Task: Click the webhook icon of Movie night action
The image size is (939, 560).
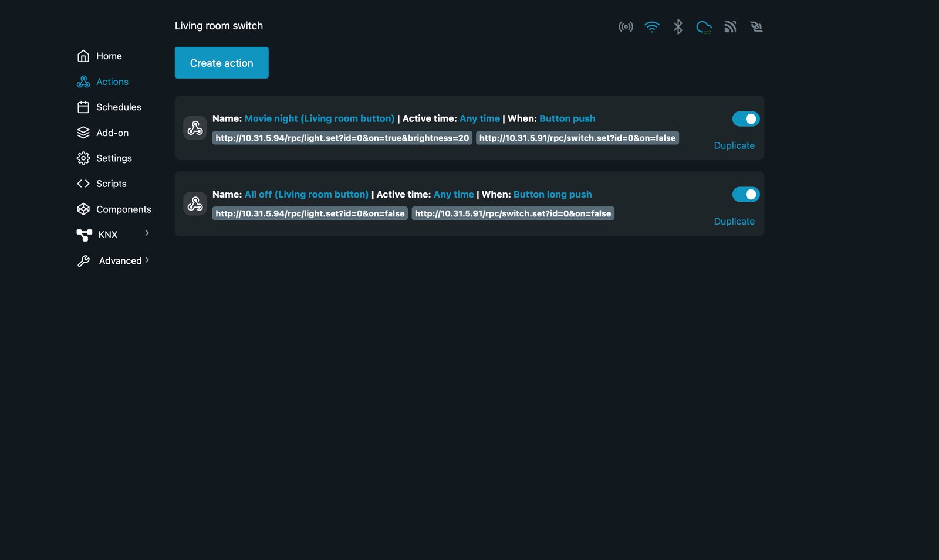Action: pyautogui.click(x=195, y=128)
